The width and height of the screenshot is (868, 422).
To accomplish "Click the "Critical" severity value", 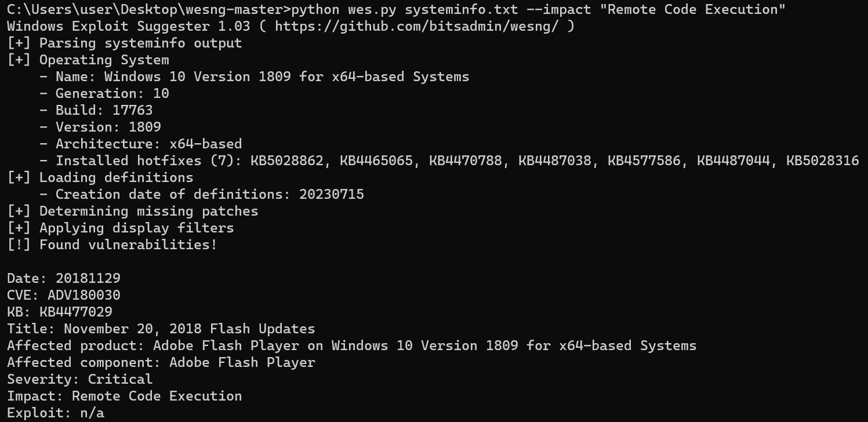I will 120,379.
